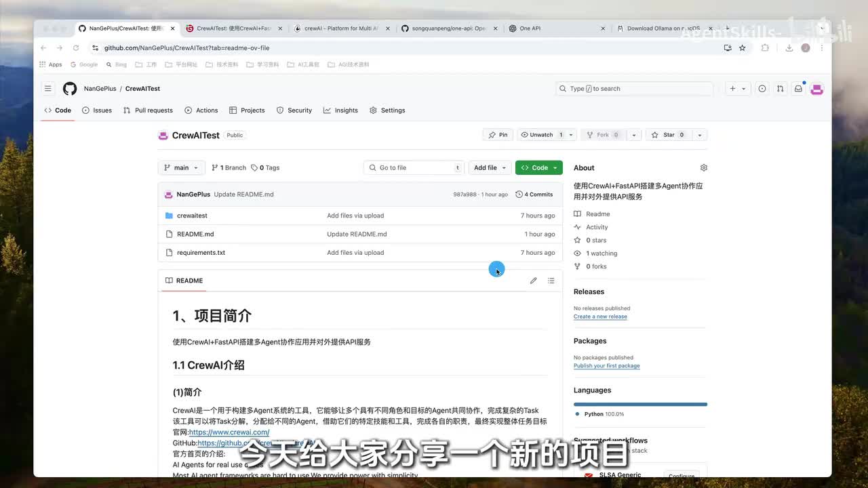
Task: Open README outline list icon
Action: coord(551,281)
